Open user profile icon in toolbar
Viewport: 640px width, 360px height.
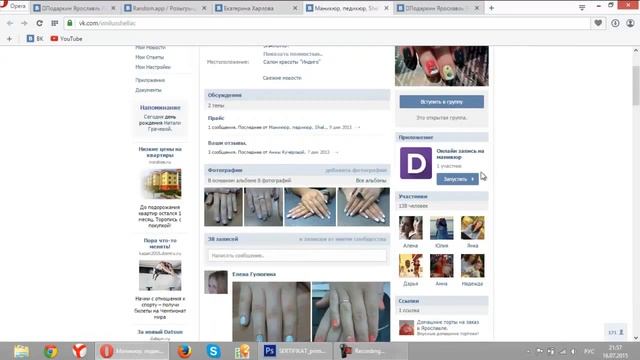[630, 23]
